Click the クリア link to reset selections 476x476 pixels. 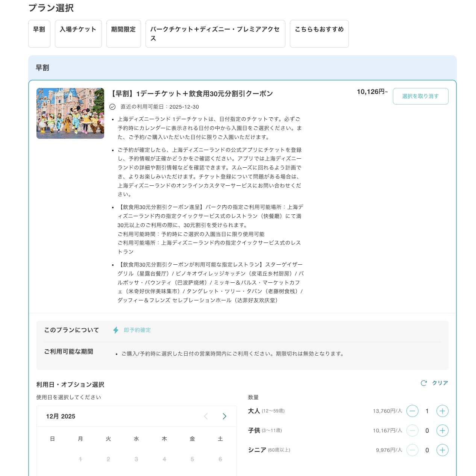tap(439, 383)
